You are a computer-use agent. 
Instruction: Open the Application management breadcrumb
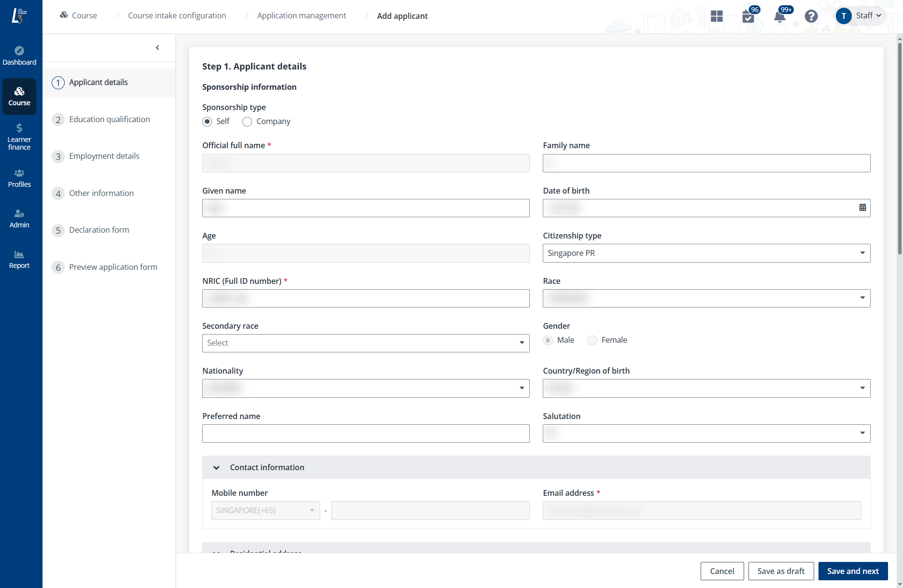coord(301,15)
